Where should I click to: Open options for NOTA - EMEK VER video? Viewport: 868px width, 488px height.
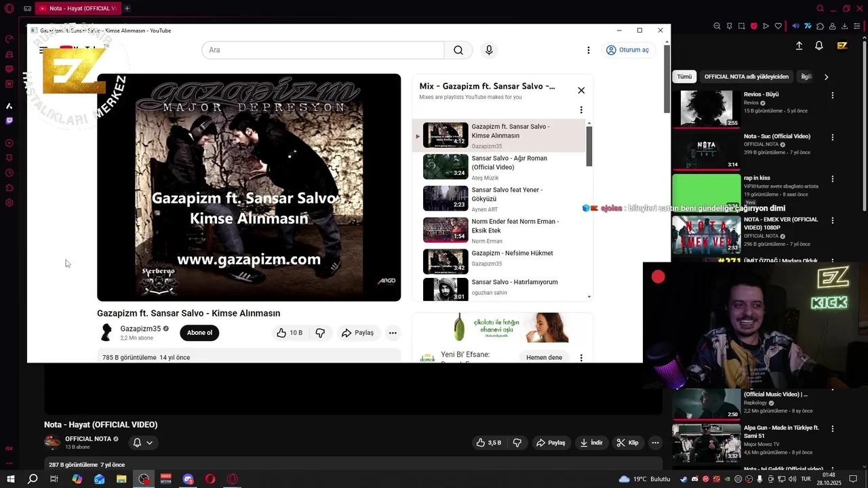(833, 221)
